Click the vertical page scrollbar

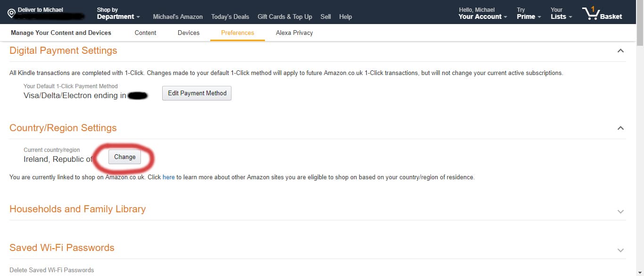pos(640,142)
